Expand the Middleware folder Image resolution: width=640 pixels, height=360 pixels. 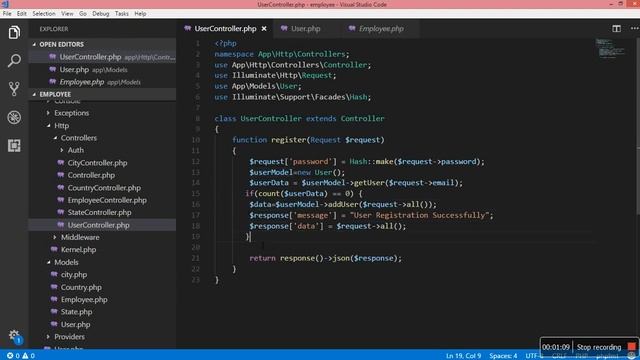click(55, 237)
